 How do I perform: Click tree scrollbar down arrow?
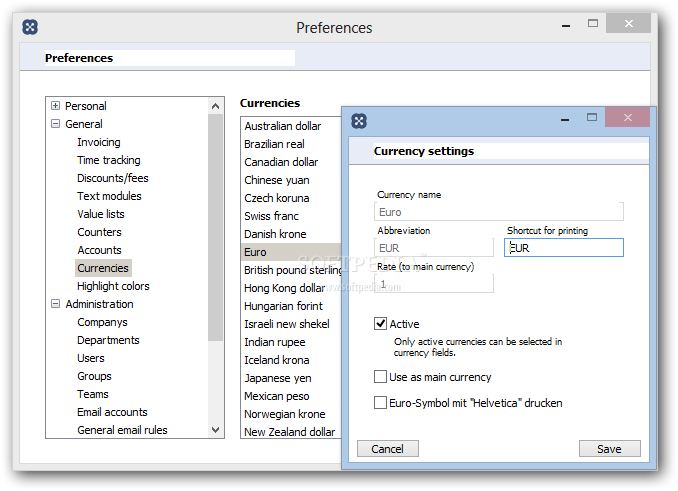[215, 430]
